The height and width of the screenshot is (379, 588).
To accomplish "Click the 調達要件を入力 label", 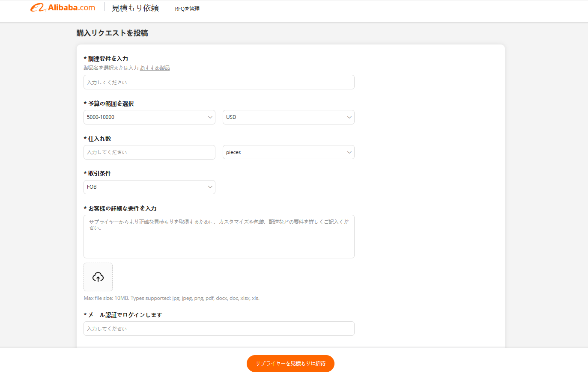I will click(x=106, y=59).
